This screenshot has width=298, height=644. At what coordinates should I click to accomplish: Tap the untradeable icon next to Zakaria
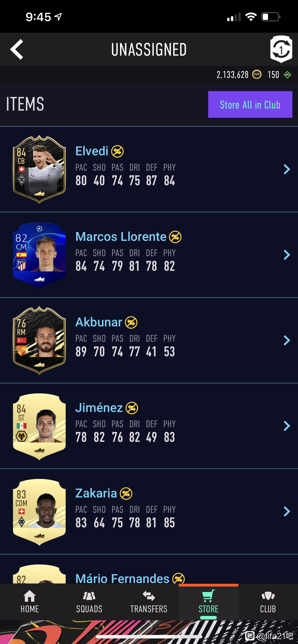126,494
